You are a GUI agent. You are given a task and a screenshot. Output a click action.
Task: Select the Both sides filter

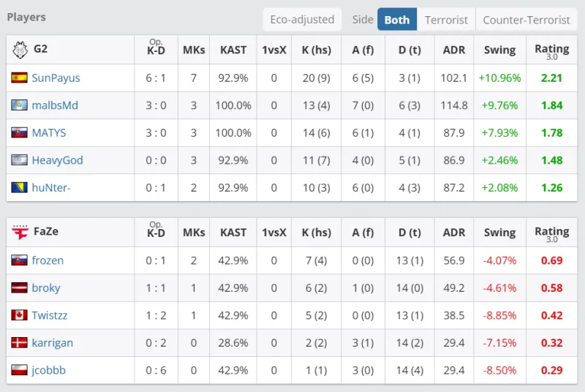click(397, 20)
